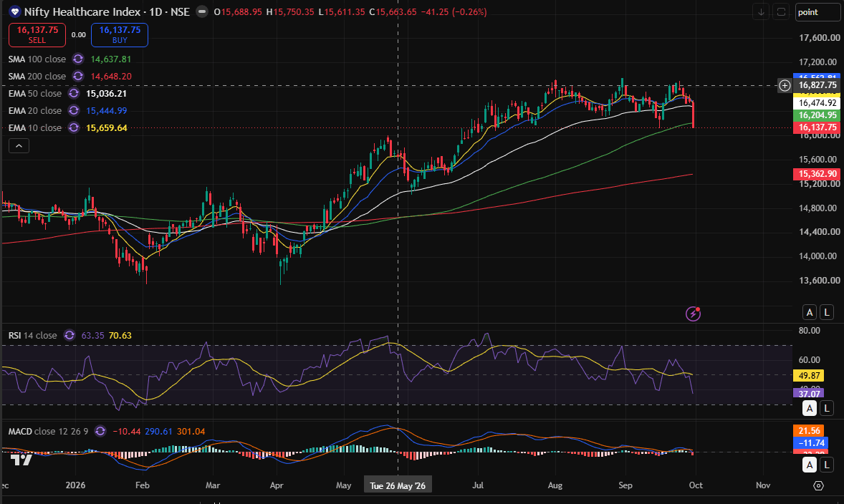Click the TradingView logo at bottom left
Image resolution: width=844 pixels, height=504 pixels.
[22, 460]
